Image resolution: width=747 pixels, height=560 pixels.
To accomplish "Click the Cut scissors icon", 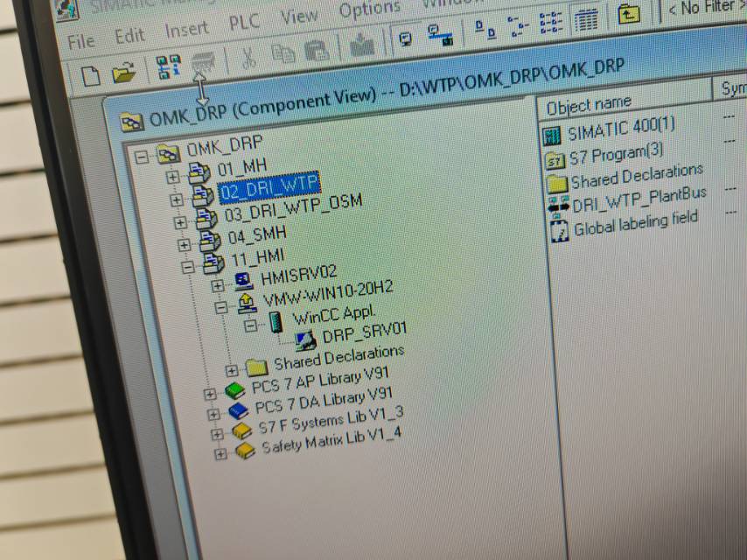I will [x=248, y=58].
